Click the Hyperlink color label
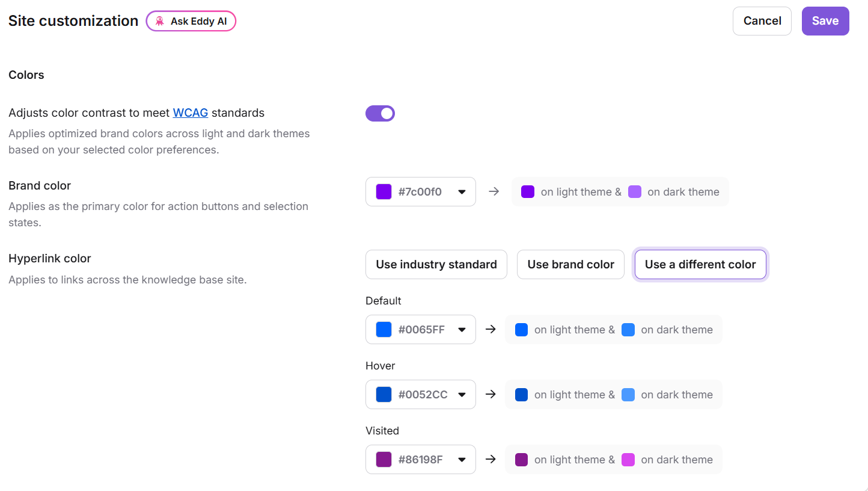868x491 pixels. coord(50,259)
